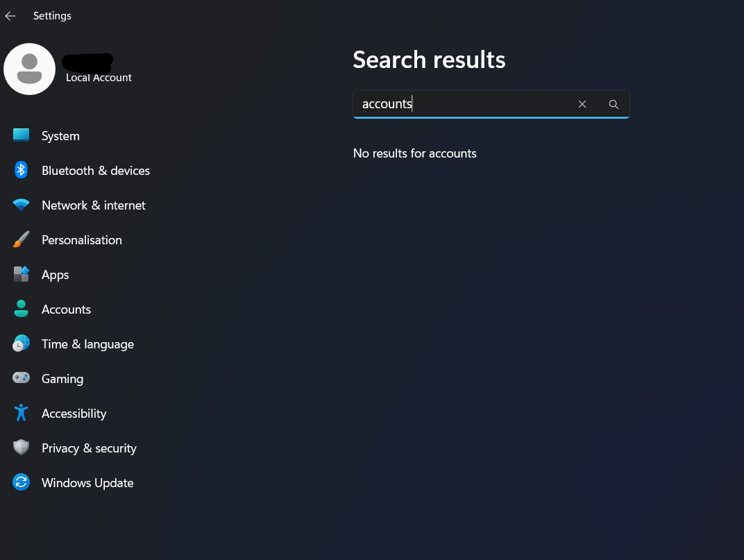The width and height of the screenshot is (744, 560).
Task: Open Privacy & security shield icon
Action: coord(21,447)
